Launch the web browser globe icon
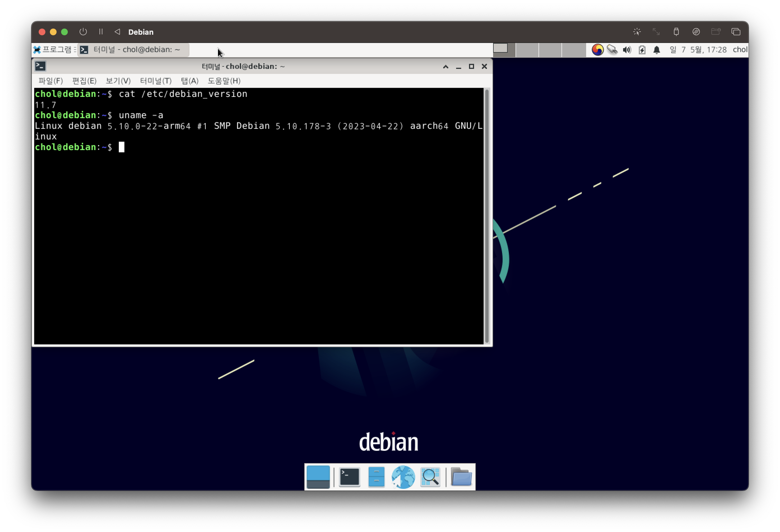This screenshot has width=780, height=532. pos(403,477)
